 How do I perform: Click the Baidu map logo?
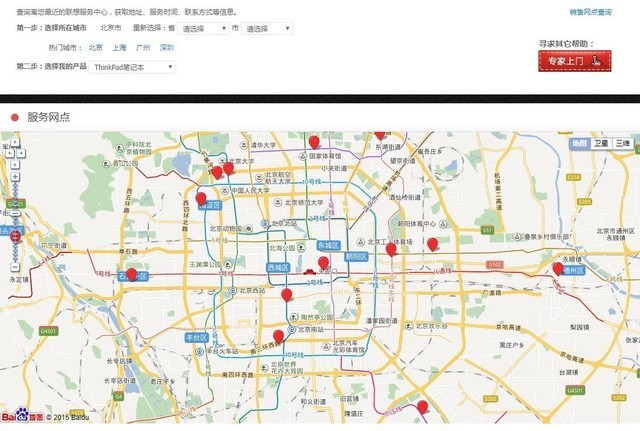[x=20, y=416]
